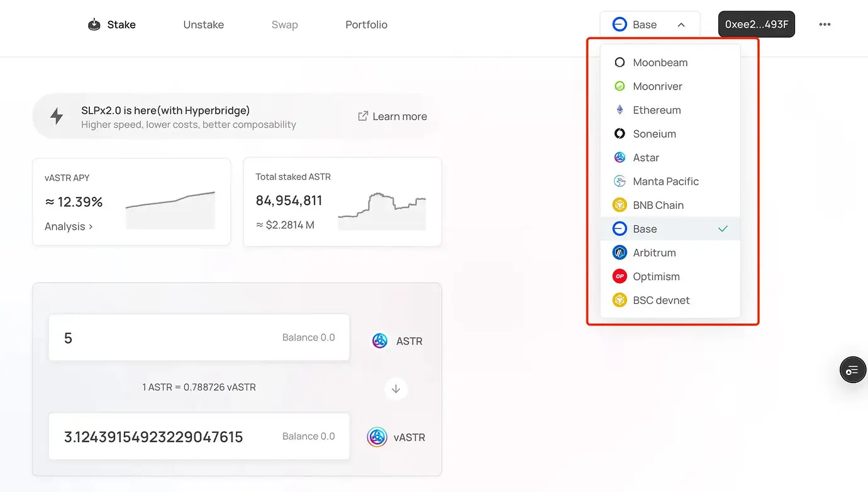
Task: Click the ≈ 12.39% APY value
Action: [74, 202]
